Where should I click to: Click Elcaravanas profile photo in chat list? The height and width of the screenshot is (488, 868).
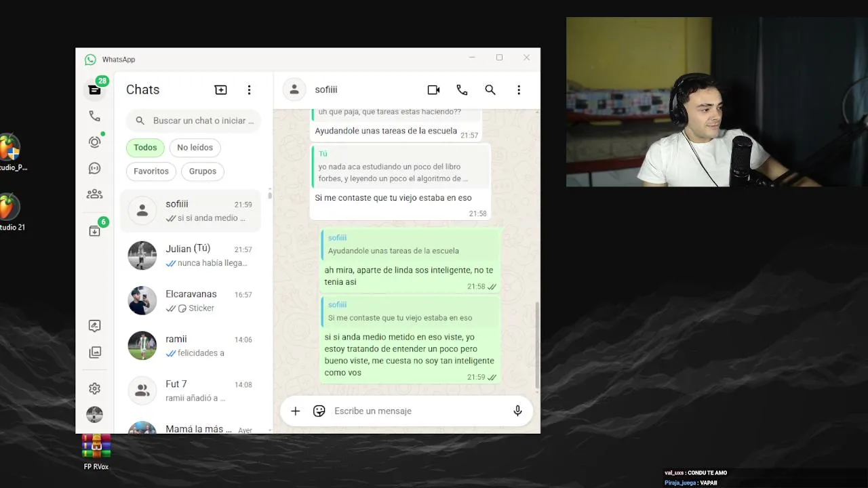pyautogui.click(x=142, y=300)
